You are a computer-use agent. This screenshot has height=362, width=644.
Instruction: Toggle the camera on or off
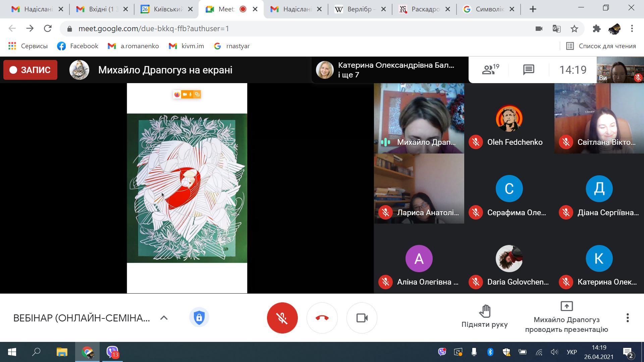(362, 318)
